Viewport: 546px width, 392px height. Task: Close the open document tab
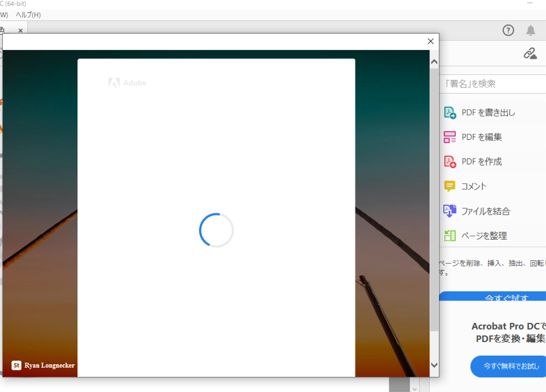(x=20, y=31)
